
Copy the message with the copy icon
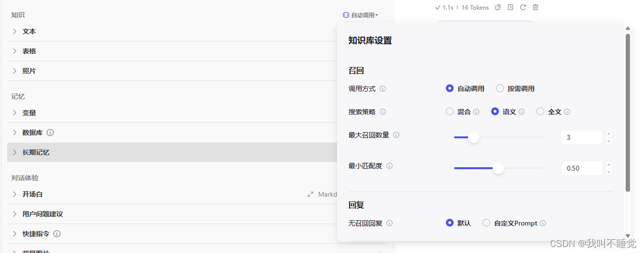(498, 8)
